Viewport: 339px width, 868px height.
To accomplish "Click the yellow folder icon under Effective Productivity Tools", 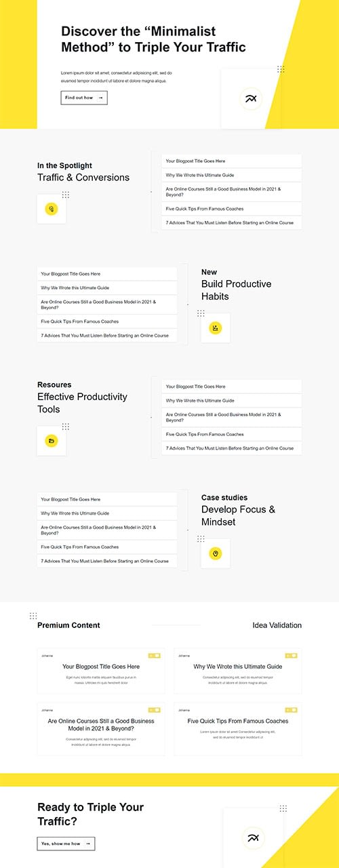I will [52, 441].
